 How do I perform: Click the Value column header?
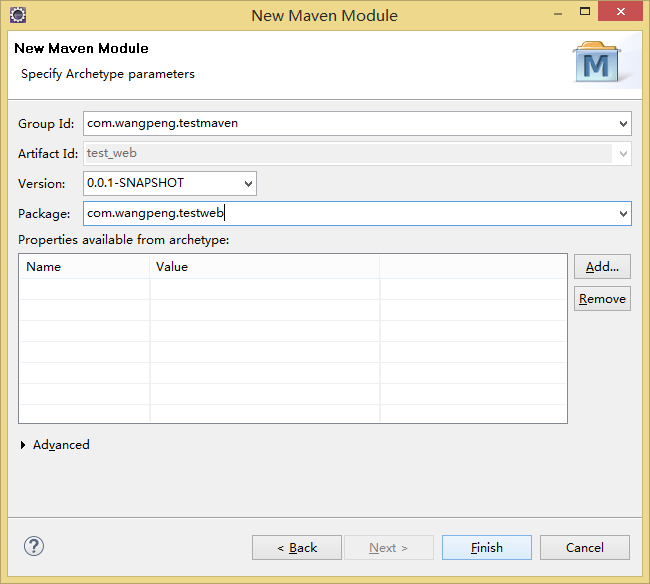pos(265,267)
